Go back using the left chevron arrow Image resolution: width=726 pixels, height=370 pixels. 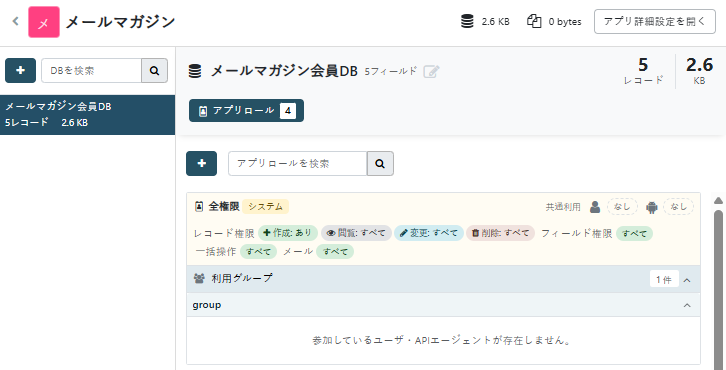click(x=15, y=21)
